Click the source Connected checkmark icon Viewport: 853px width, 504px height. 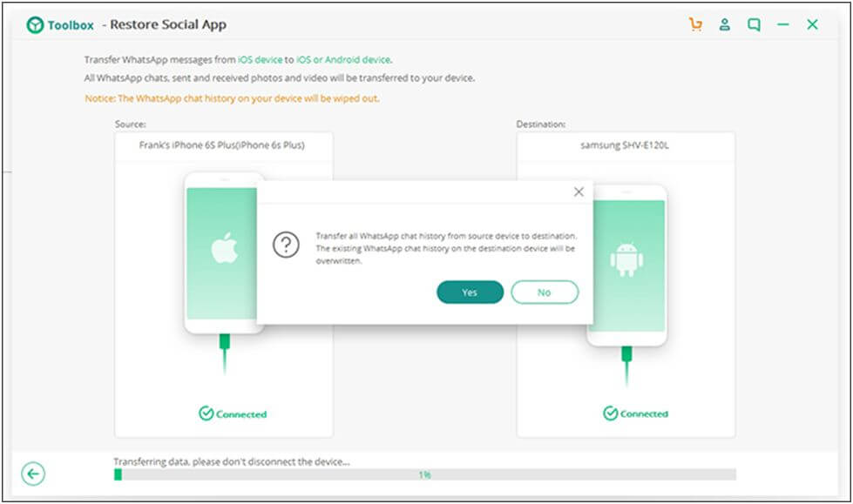click(x=205, y=414)
